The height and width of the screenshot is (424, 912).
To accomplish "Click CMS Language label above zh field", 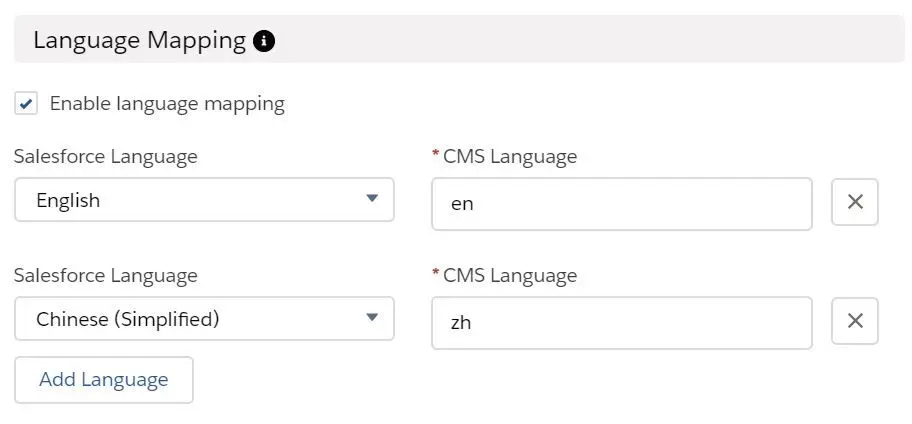I will 510,275.
